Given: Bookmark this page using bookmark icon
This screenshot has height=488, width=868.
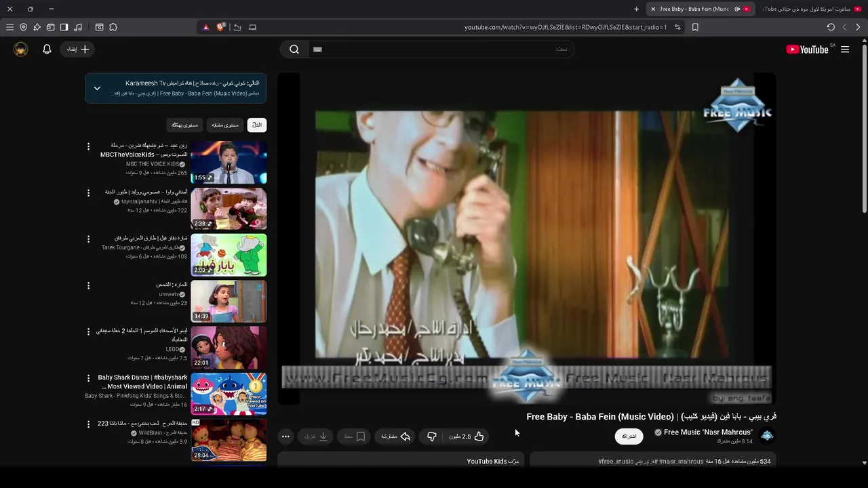Looking at the screenshot, I should coord(695,27).
